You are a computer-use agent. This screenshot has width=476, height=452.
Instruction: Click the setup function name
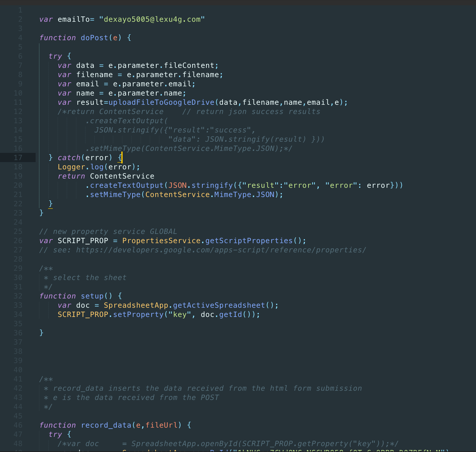pos(92,296)
